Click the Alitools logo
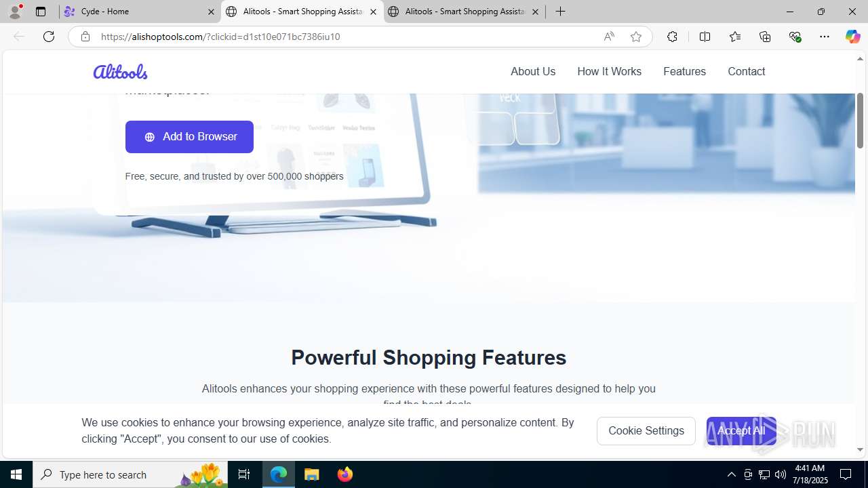 [x=120, y=71]
